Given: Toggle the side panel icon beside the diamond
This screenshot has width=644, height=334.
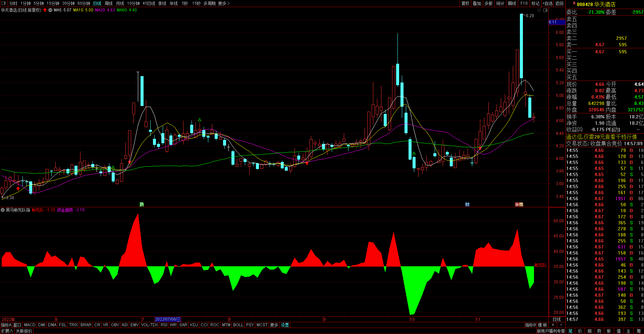Looking at the screenshot, I should [545, 10].
